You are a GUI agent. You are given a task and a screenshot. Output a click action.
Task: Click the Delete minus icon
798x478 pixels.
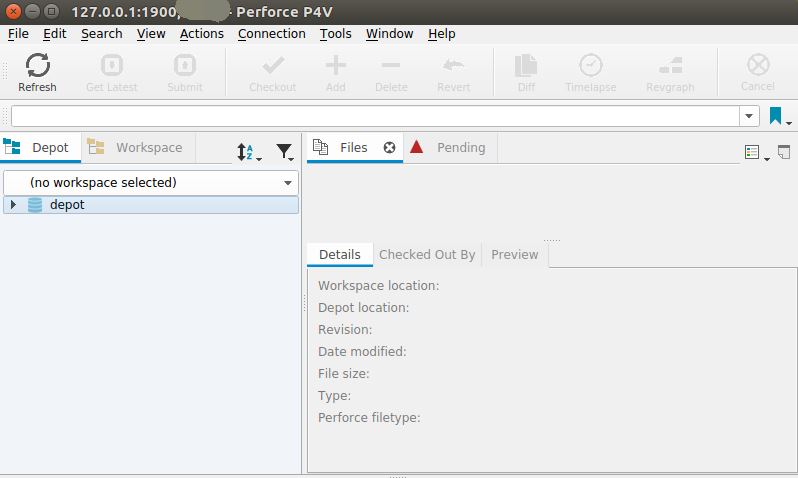tap(391, 65)
